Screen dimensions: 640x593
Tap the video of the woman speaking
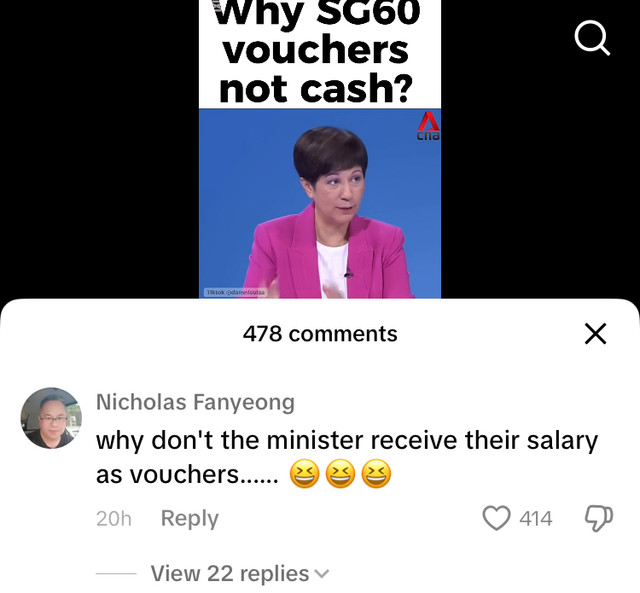pos(320,203)
